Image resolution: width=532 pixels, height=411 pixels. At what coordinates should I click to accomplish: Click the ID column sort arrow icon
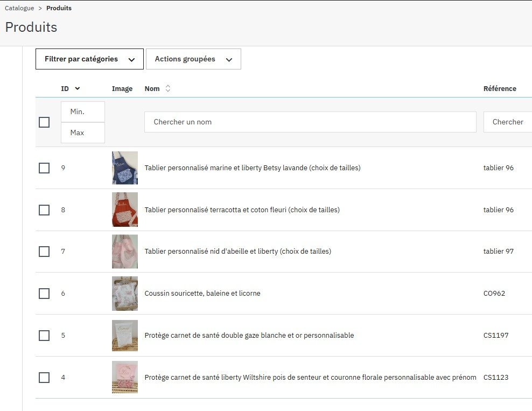coord(78,88)
